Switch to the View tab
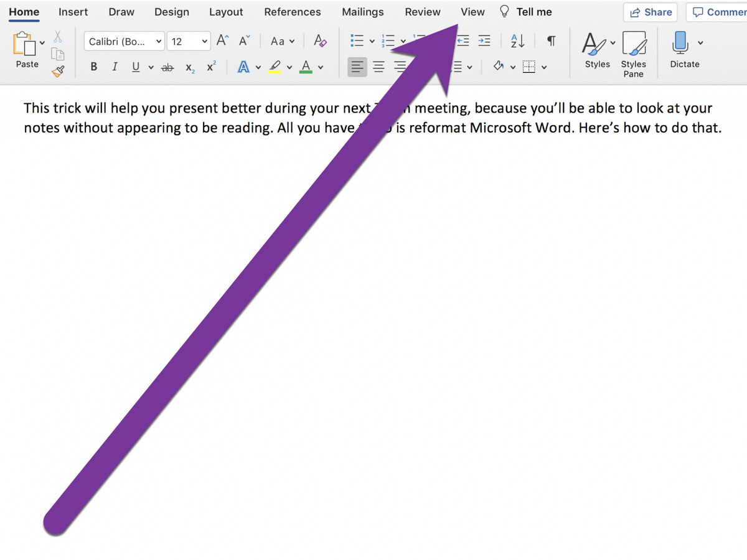 coord(472,12)
